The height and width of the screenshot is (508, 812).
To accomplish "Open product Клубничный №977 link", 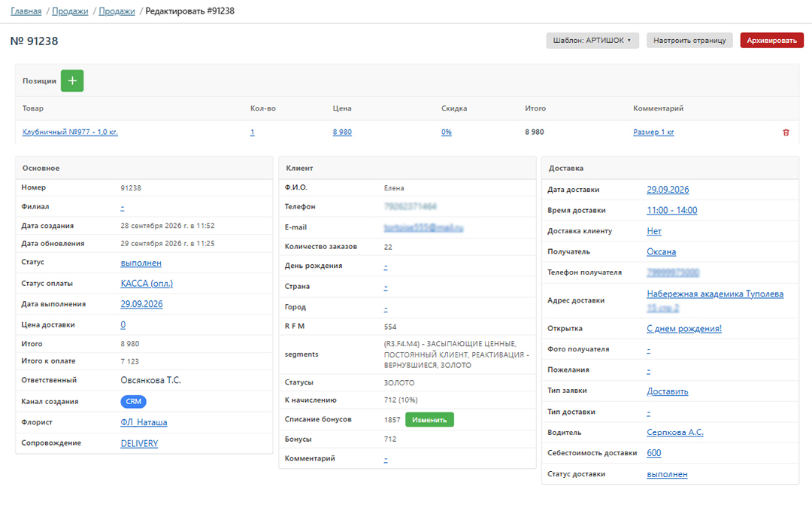I will (x=70, y=132).
